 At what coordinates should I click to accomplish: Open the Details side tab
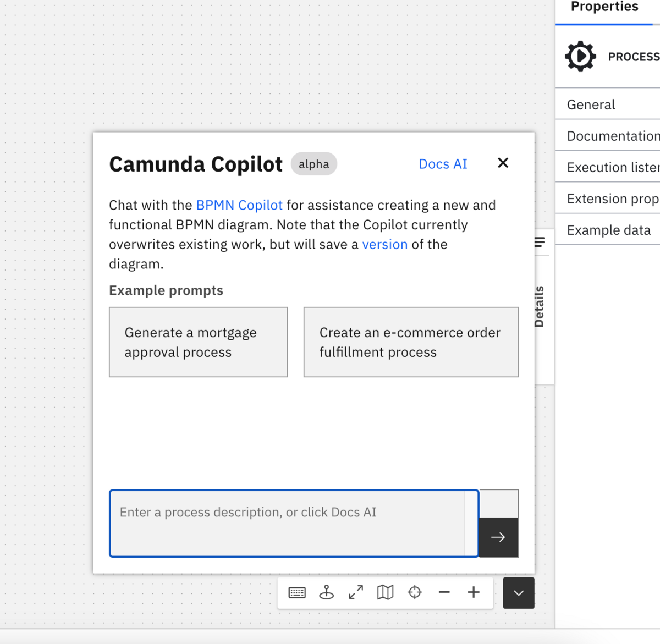(539, 306)
